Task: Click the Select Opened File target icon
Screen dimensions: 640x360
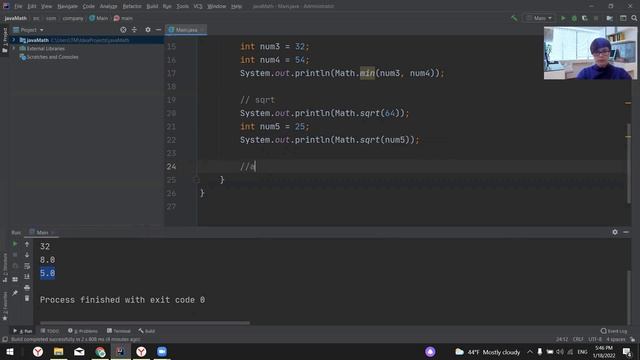Action: pos(123,30)
